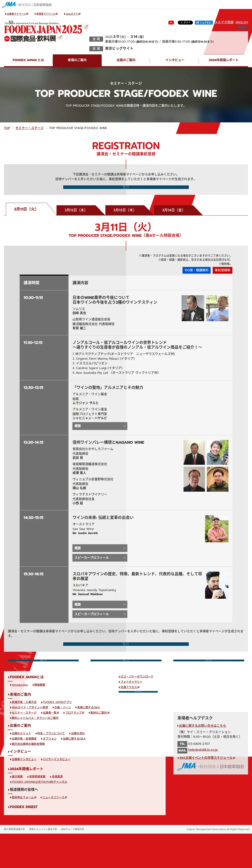This screenshot has height=868, width=252.
Task: Open the フロアマップ footer link
Action: (74, 713)
